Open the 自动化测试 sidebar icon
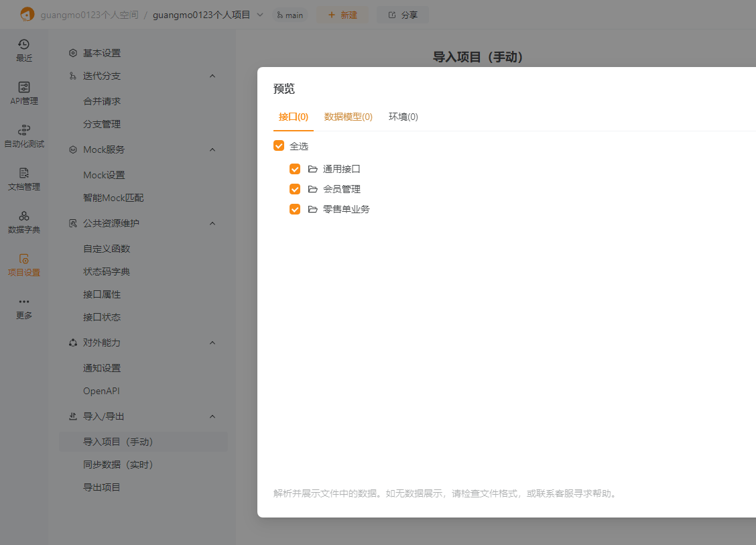The image size is (756, 545). (24, 130)
